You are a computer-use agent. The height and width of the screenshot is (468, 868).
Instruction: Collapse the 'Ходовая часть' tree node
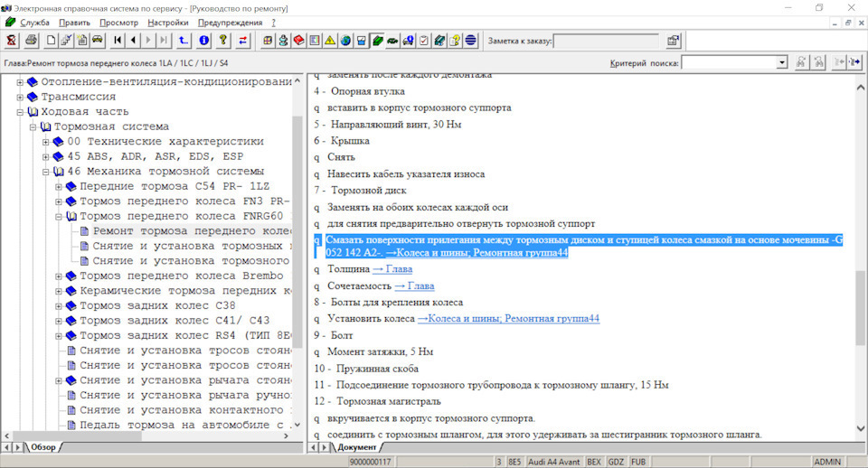pos(20,112)
